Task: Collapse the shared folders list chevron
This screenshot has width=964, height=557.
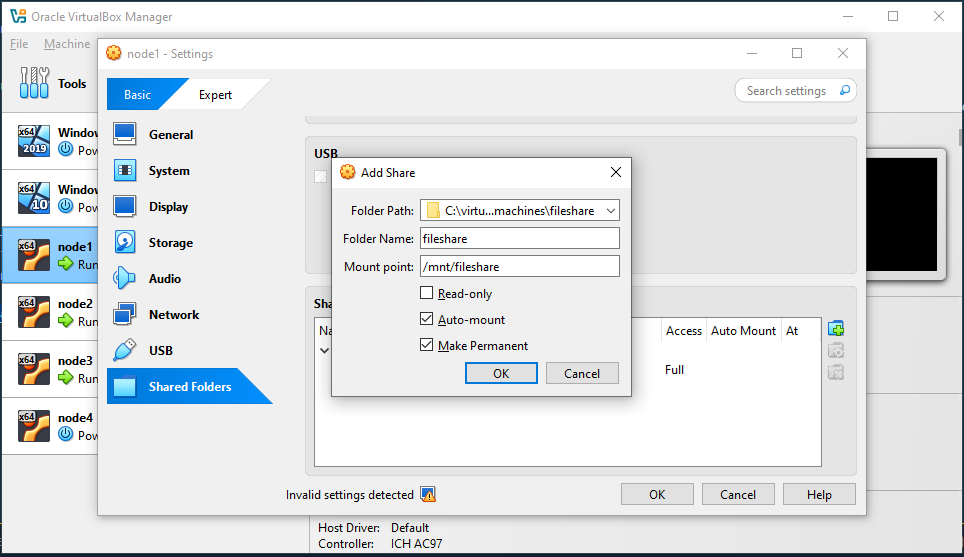Action: point(325,350)
